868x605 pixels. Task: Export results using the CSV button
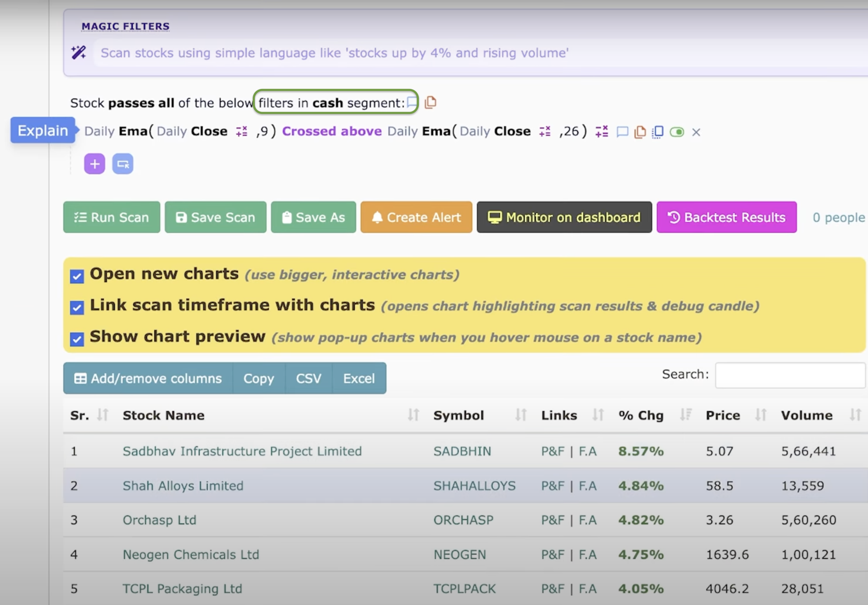(309, 378)
